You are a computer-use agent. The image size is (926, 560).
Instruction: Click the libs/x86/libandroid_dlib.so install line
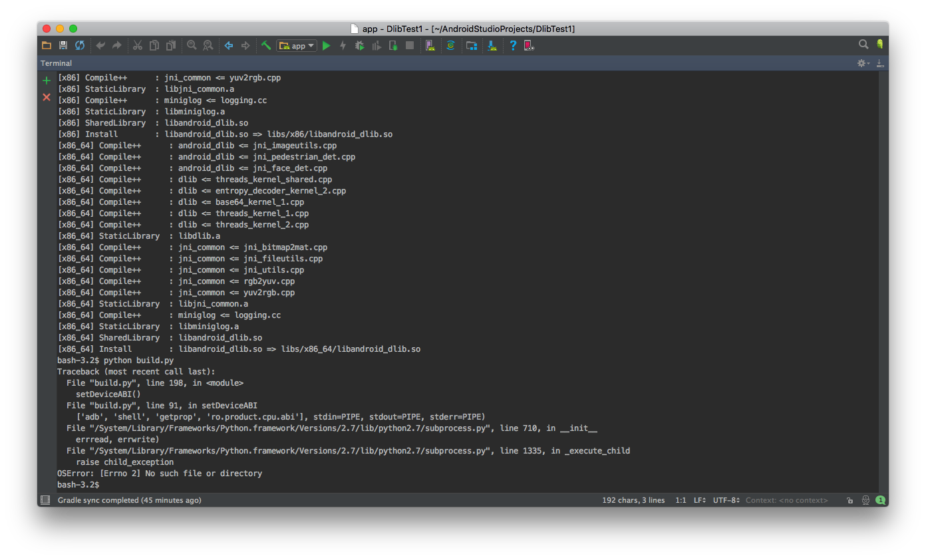pyautogui.click(x=225, y=134)
